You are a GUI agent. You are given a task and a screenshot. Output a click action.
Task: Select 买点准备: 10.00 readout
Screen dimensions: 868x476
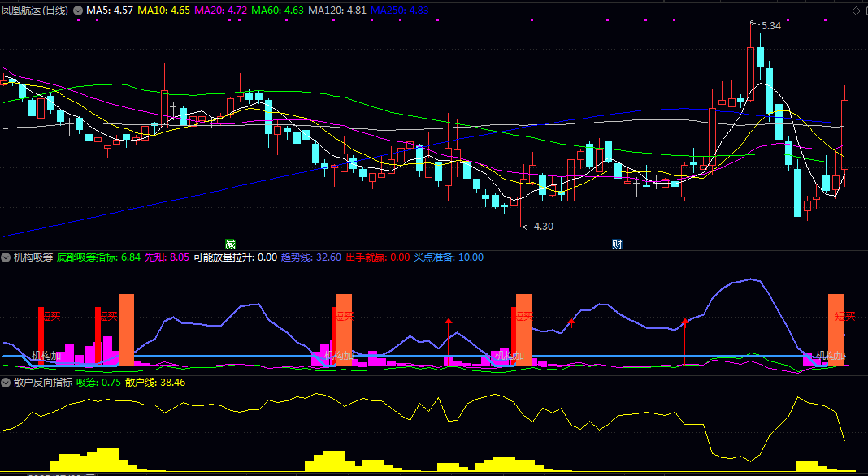449,257
